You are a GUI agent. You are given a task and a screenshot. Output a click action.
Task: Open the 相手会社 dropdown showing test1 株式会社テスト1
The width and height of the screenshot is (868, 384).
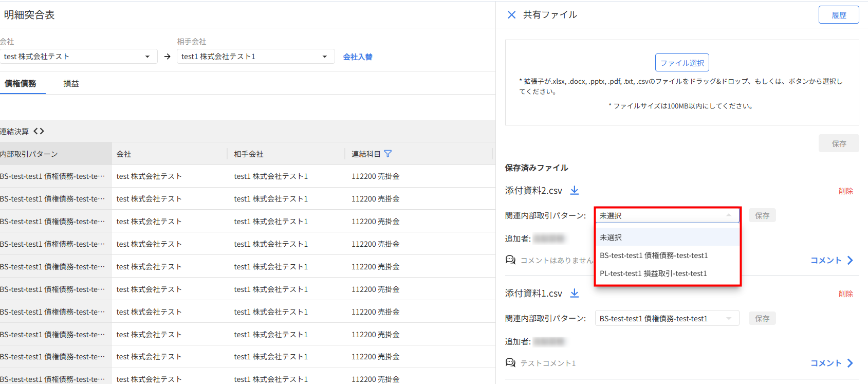pos(255,57)
